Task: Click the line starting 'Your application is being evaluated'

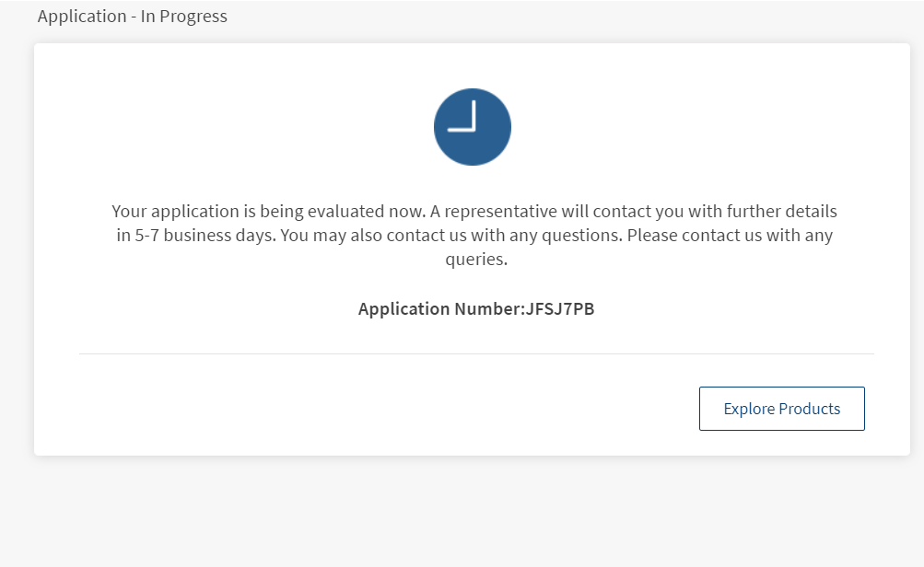Action: tap(474, 211)
